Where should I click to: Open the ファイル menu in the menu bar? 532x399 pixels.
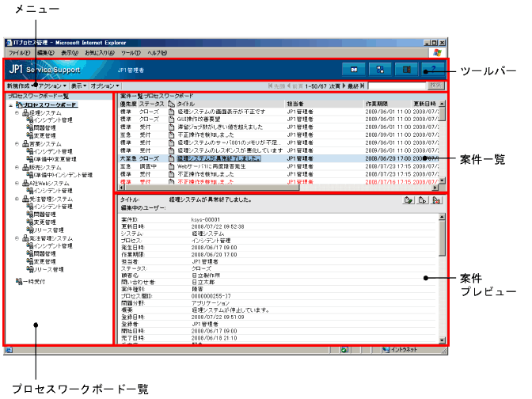(x=20, y=51)
